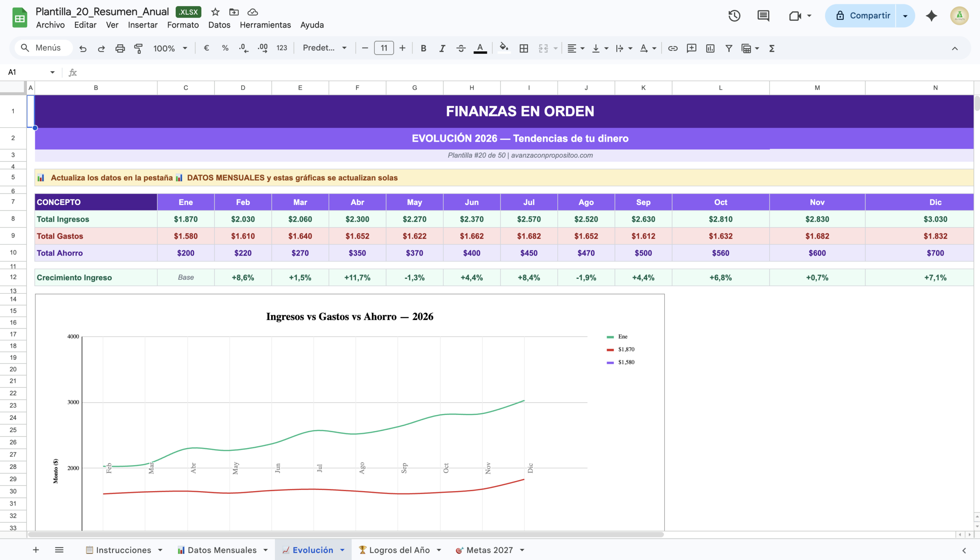The height and width of the screenshot is (560, 980).
Task: Toggle strikethrough formatting
Action: coord(461,48)
